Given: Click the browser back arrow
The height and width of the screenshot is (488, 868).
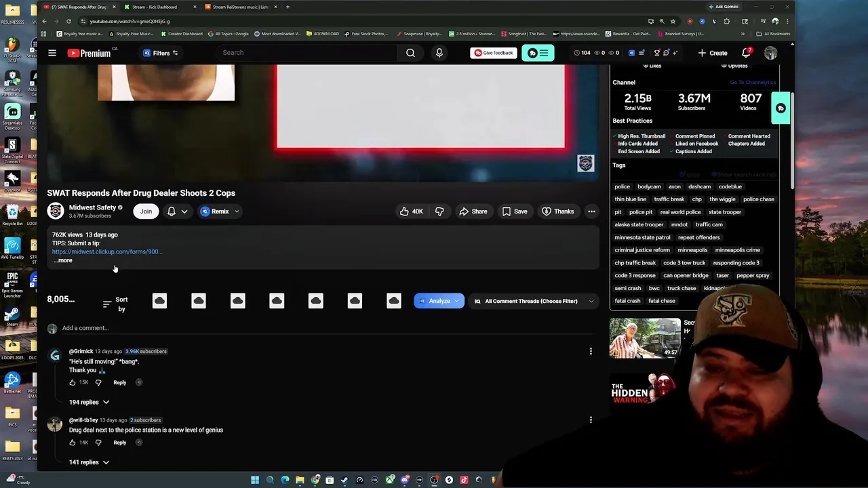Looking at the screenshot, I should [x=44, y=21].
